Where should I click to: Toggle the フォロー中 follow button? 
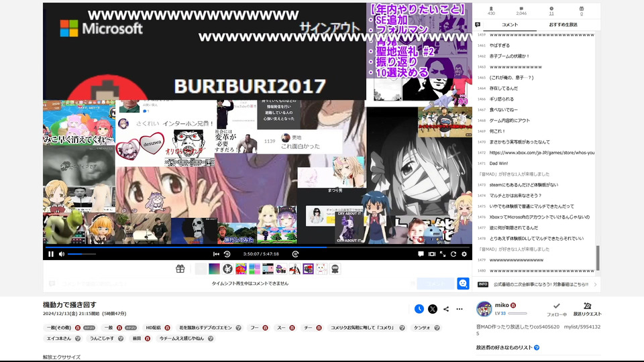[x=557, y=310]
